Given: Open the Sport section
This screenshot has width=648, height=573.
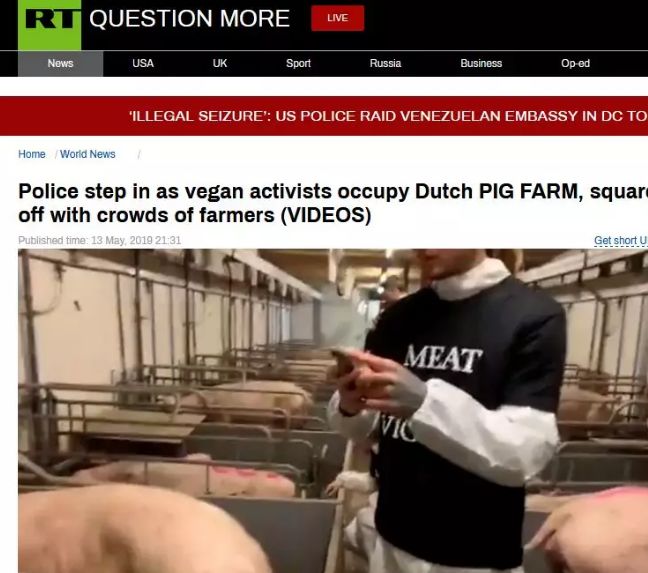Looking at the screenshot, I should tap(298, 63).
